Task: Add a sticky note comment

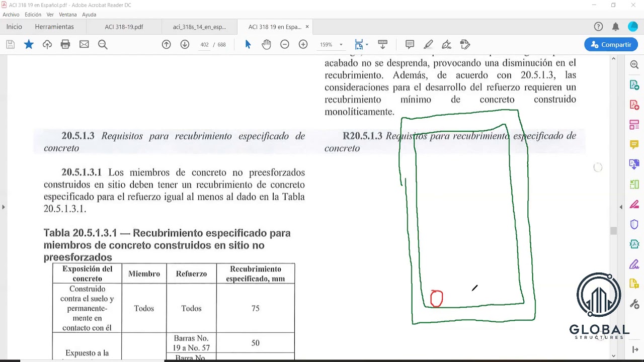Action: [x=410, y=45]
